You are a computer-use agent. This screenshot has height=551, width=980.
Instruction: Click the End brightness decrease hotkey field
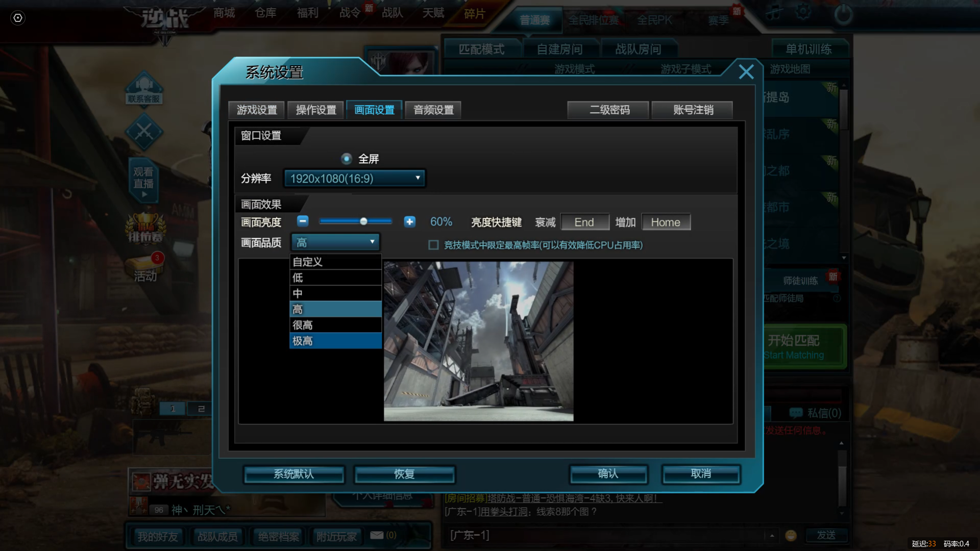[x=585, y=222]
